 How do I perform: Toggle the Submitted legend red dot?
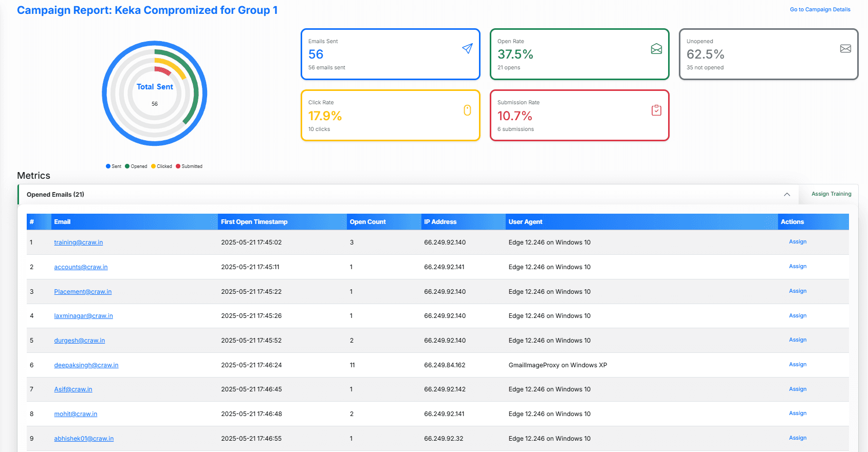178,166
